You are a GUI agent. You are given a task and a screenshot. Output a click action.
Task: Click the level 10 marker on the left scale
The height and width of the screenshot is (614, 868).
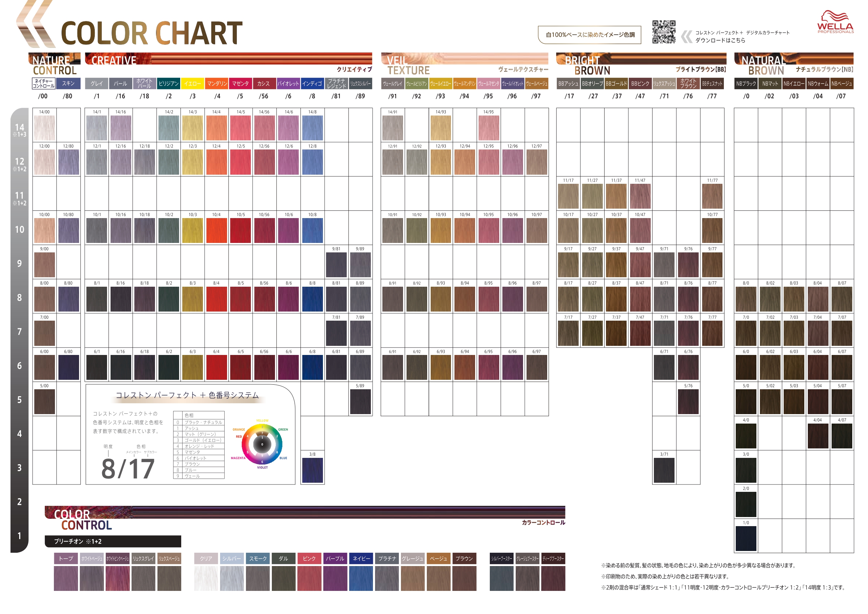click(x=19, y=230)
